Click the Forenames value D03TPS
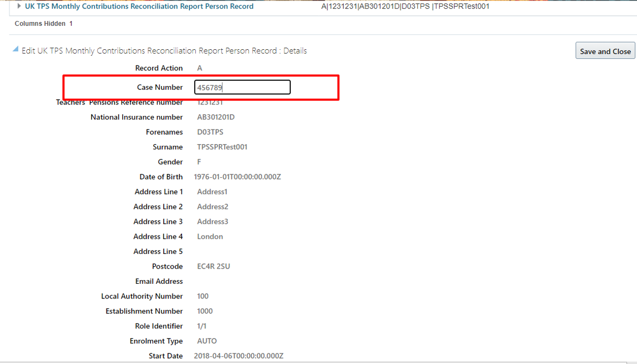637x364 pixels. (x=210, y=132)
